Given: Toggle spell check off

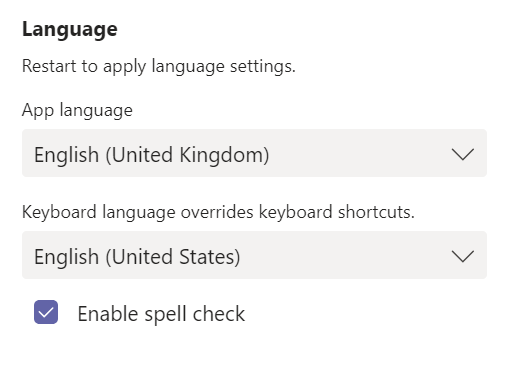Looking at the screenshot, I should click(x=46, y=312).
